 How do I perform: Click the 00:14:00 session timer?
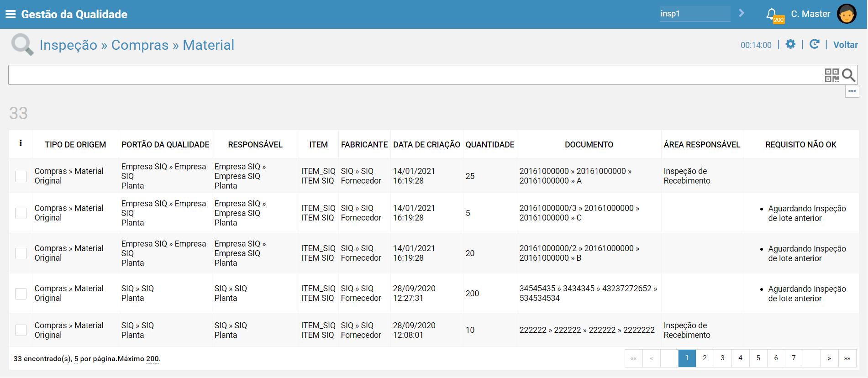tap(756, 45)
